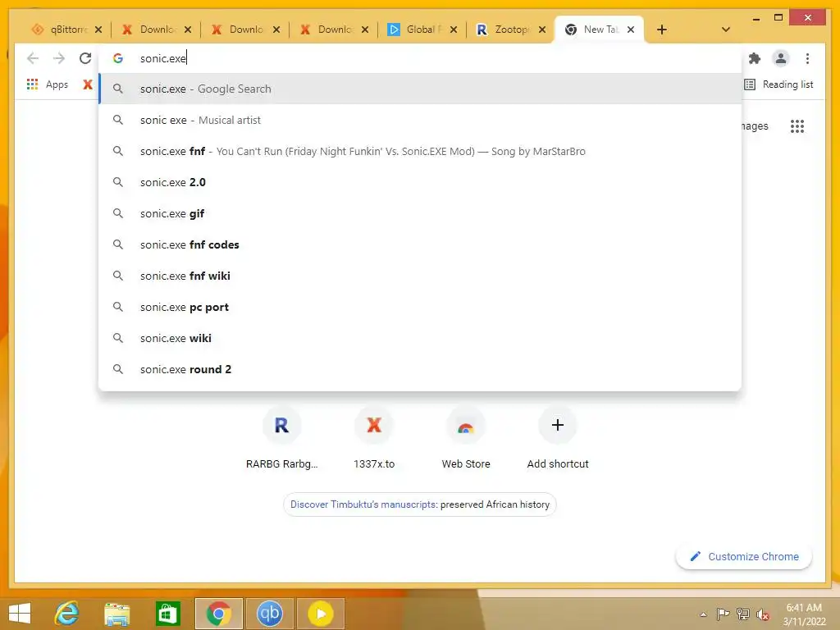The width and height of the screenshot is (840, 630).
Task: Click the Google G icon in address bar
Action: pyautogui.click(x=118, y=58)
